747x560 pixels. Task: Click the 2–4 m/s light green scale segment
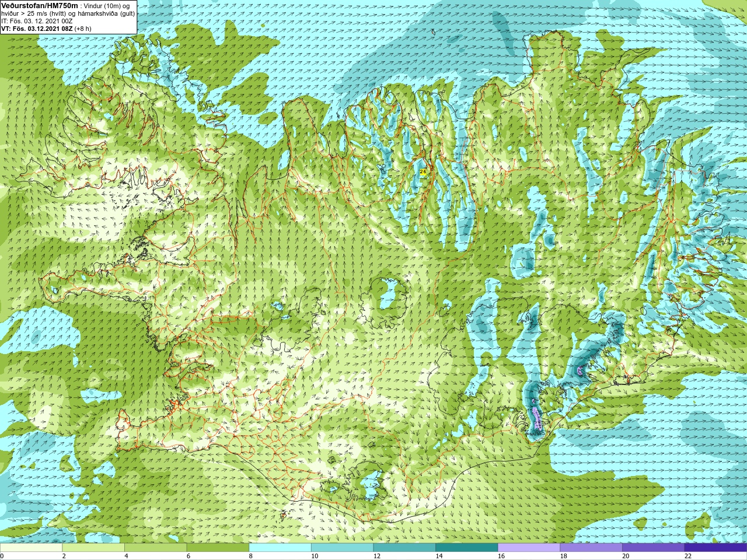pos(93,548)
